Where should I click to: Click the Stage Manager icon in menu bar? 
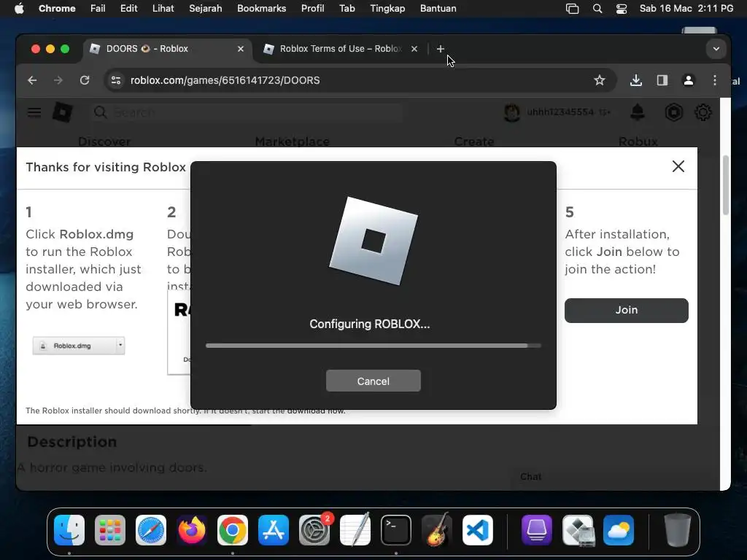572,9
